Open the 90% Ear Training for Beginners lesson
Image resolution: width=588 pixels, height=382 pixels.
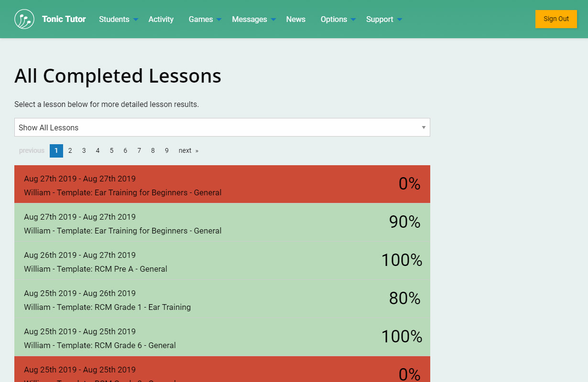pyautogui.click(x=222, y=223)
